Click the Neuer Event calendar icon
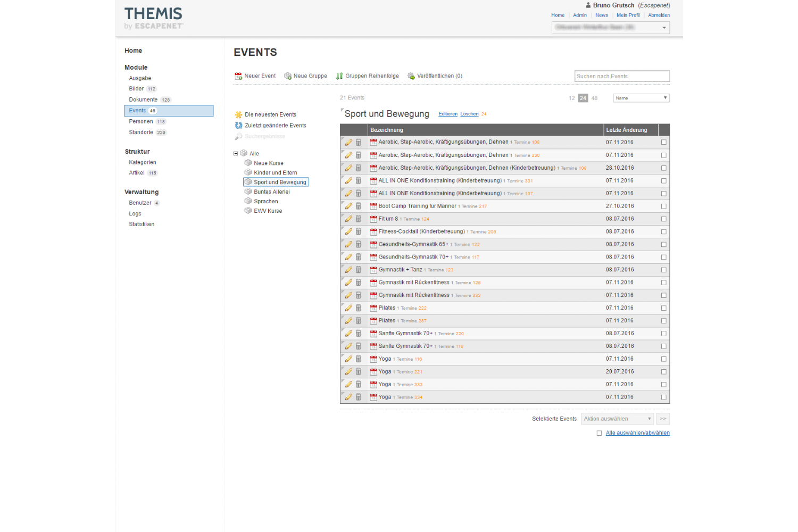798x532 pixels. (x=238, y=76)
